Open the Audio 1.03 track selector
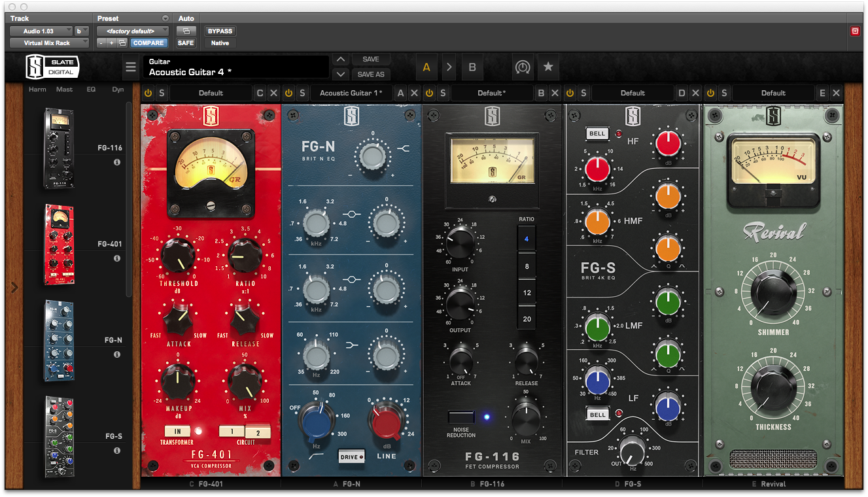This screenshot has width=868, height=497. (x=41, y=31)
